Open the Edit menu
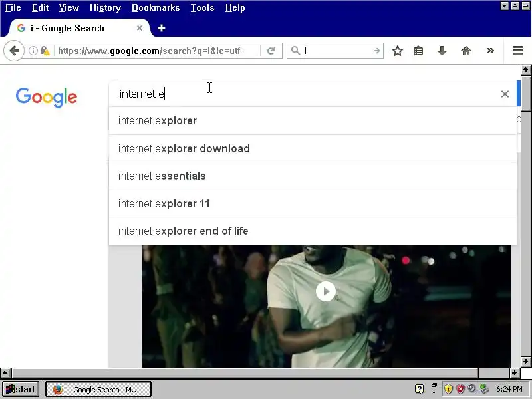 coord(40,7)
